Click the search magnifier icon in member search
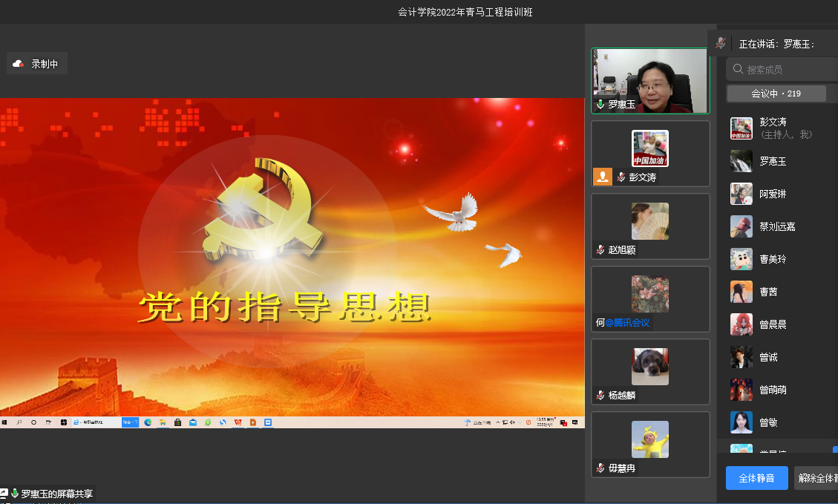 click(738, 69)
